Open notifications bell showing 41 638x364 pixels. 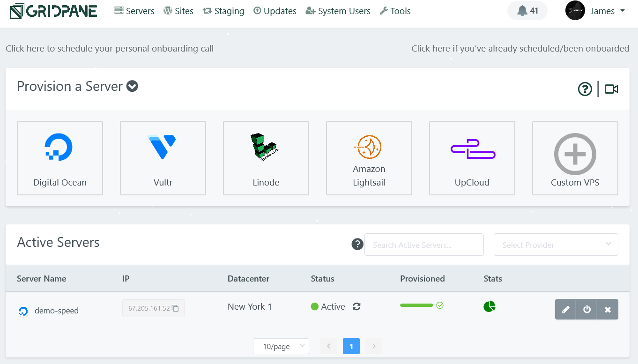pos(527,11)
